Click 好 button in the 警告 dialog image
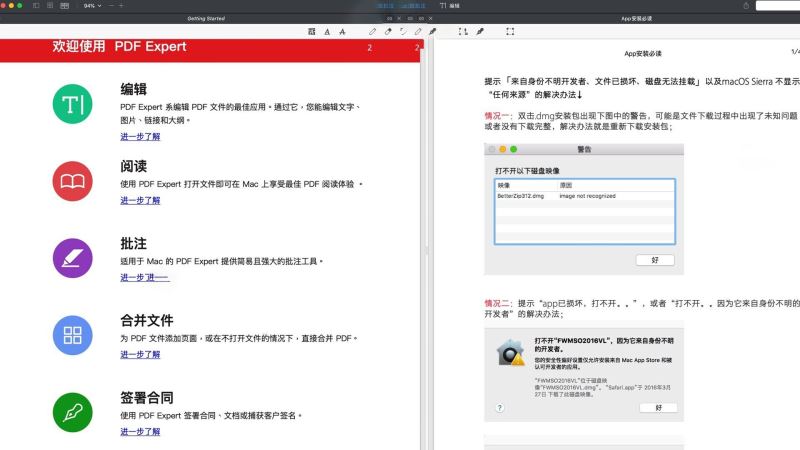Image resolution: width=800 pixels, height=450 pixels. (x=655, y=260)
